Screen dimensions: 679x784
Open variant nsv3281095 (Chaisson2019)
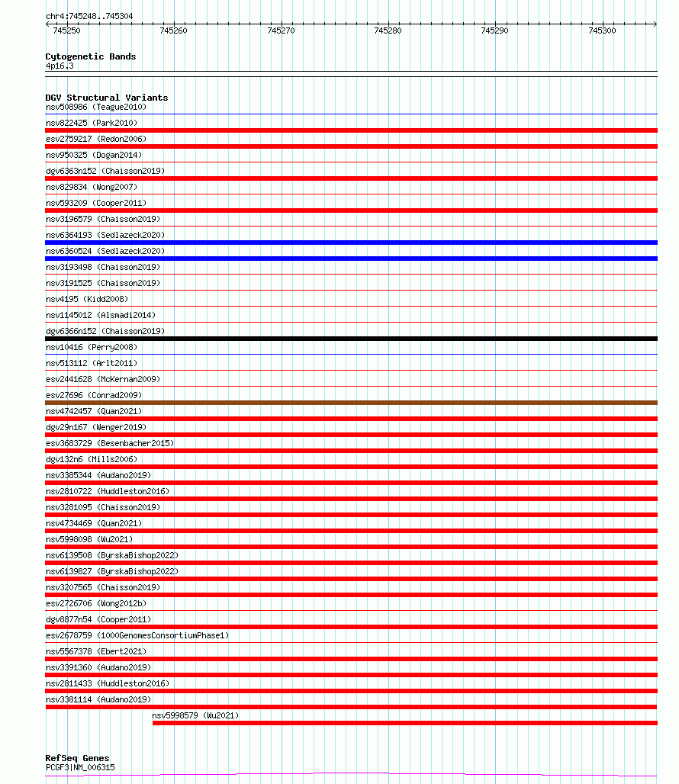coord(103,507)
